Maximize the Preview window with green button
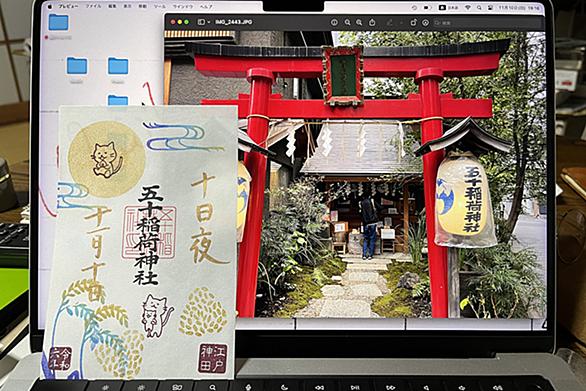586x391 pixels. (x=186, y=22)
